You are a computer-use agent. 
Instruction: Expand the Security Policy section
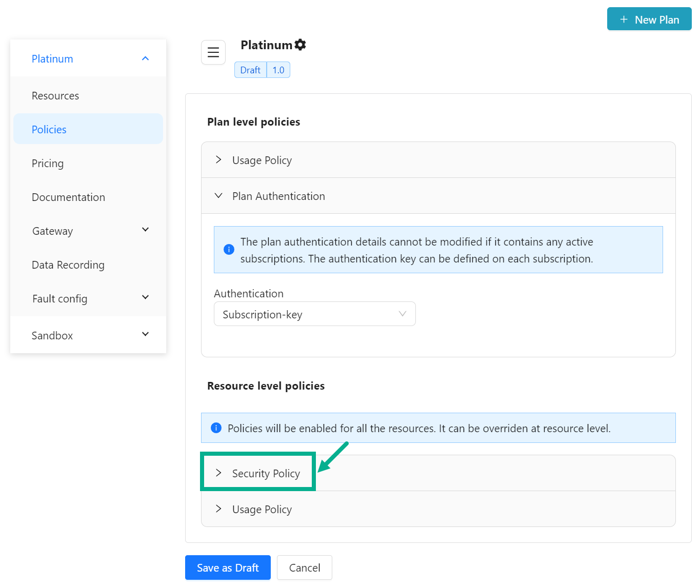tap(265, 473)
